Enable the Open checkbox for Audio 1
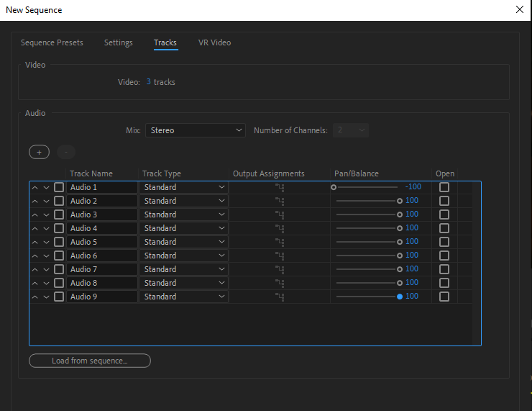Image resolution: width=532 pixels, height=411 pixels. click(444, 187)
